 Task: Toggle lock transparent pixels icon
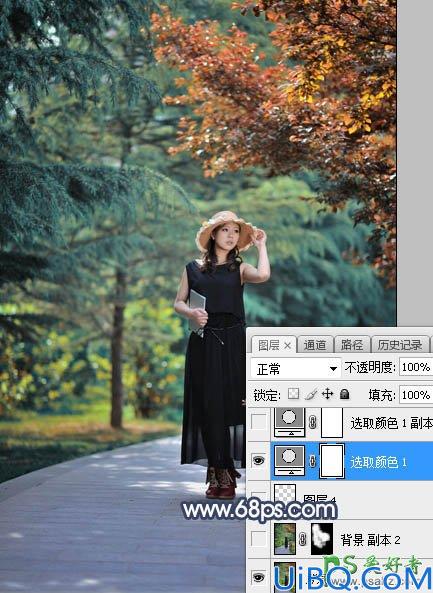pos(293,394)
